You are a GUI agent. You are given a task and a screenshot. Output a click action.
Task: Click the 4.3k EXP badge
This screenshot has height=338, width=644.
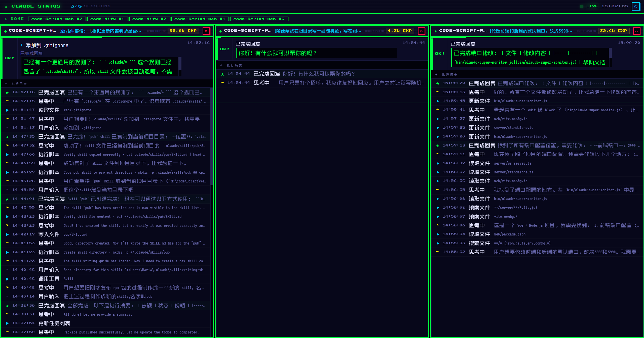click(400, 31)
